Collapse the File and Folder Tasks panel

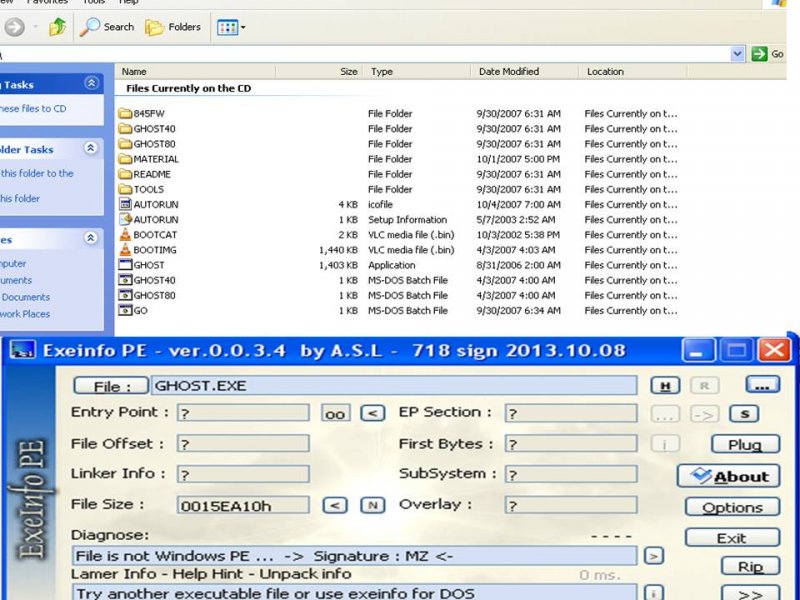(x=91, y=148)
